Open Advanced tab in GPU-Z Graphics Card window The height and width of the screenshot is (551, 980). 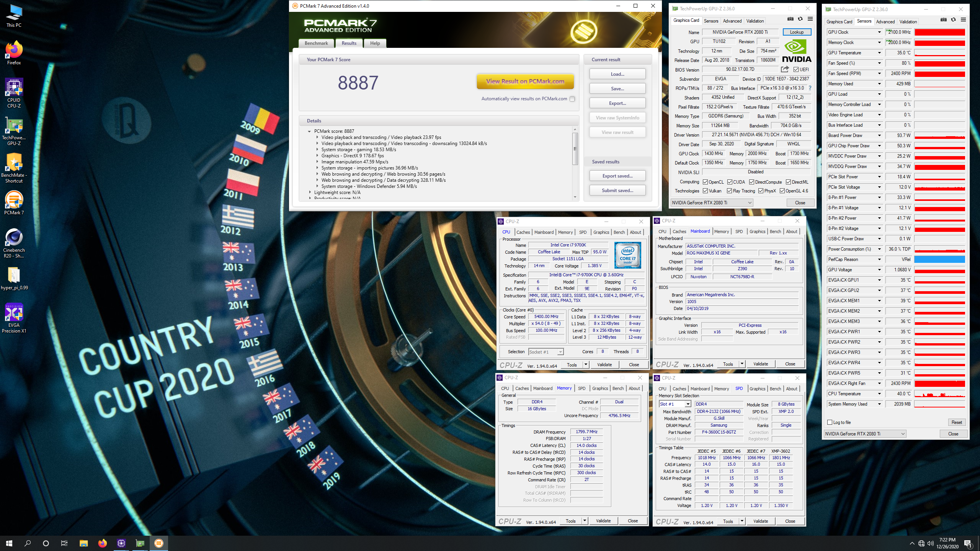pos(732,21)
